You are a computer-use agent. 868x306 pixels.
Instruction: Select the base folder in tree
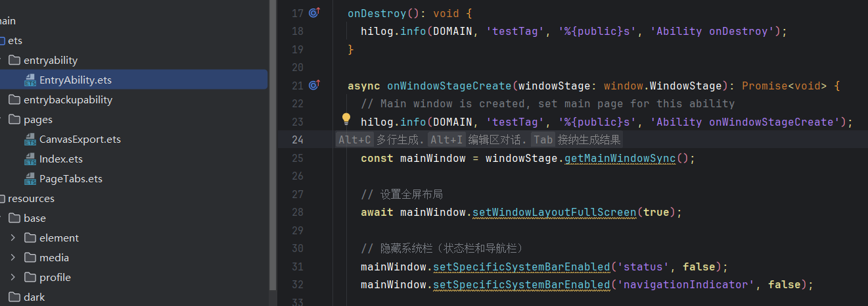34,218
